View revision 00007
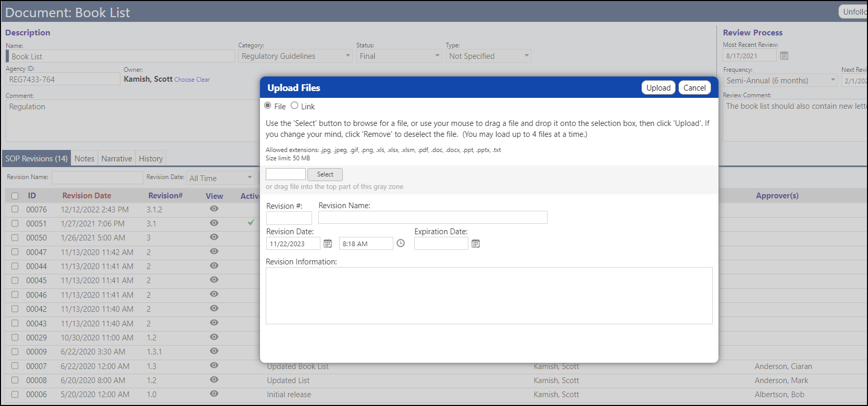868x406 pixels. (214, 365)
